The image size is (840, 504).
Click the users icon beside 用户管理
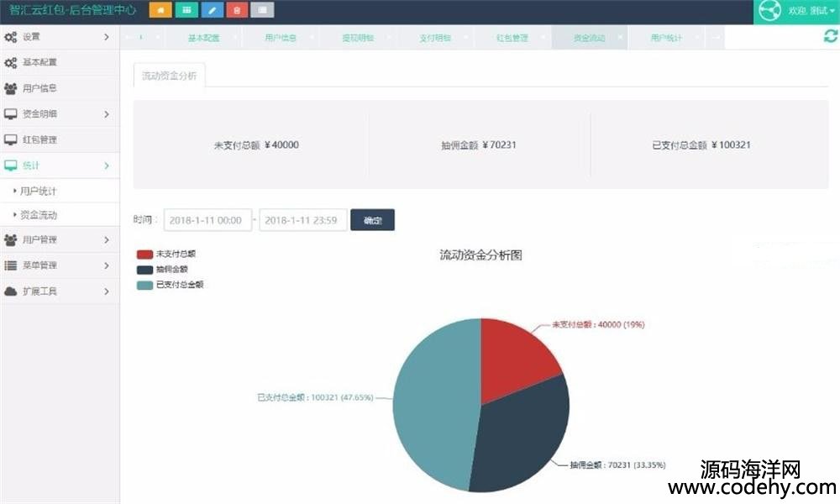[x=11, y=240]
